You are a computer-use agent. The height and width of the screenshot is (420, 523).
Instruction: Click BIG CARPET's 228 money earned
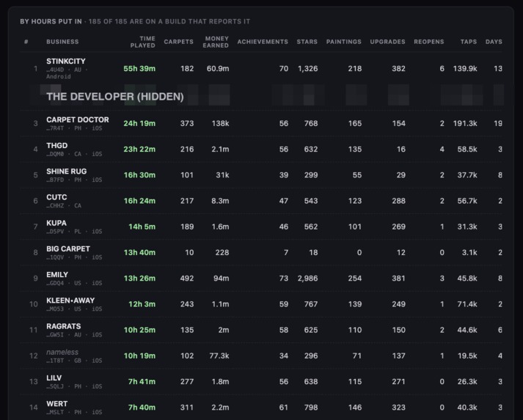coord(222,253)
